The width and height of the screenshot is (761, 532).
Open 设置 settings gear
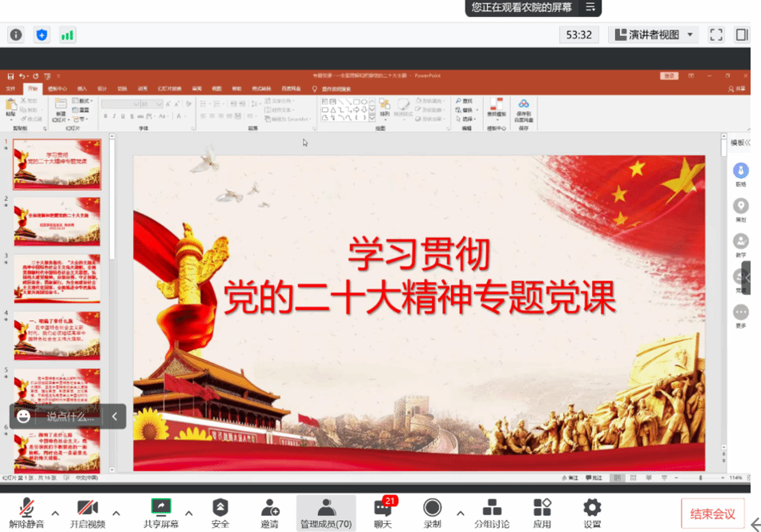592,513
